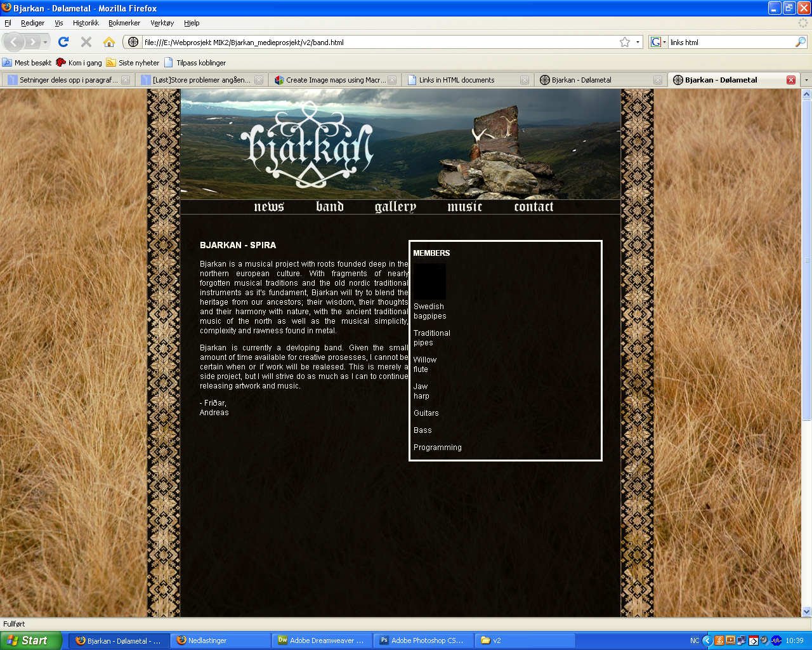Screen dimensions: 812x650
Task: Open the Fil menu
Action: (x=8, y=23)
